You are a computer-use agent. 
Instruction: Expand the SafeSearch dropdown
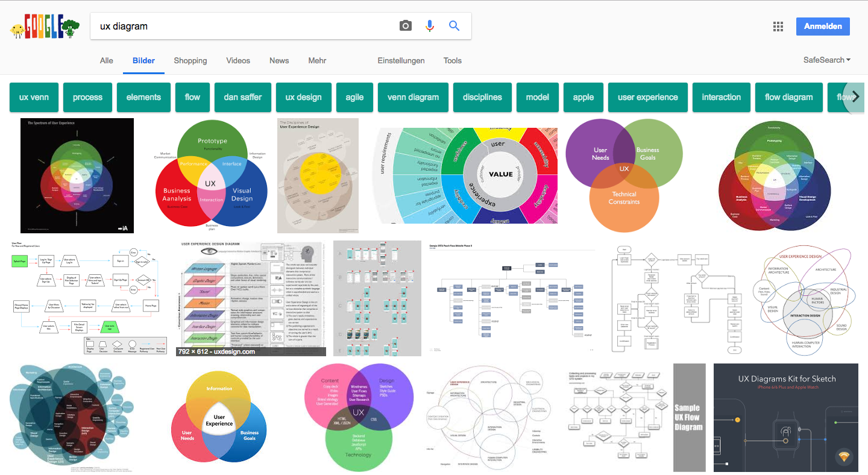(x=826, y=60)
